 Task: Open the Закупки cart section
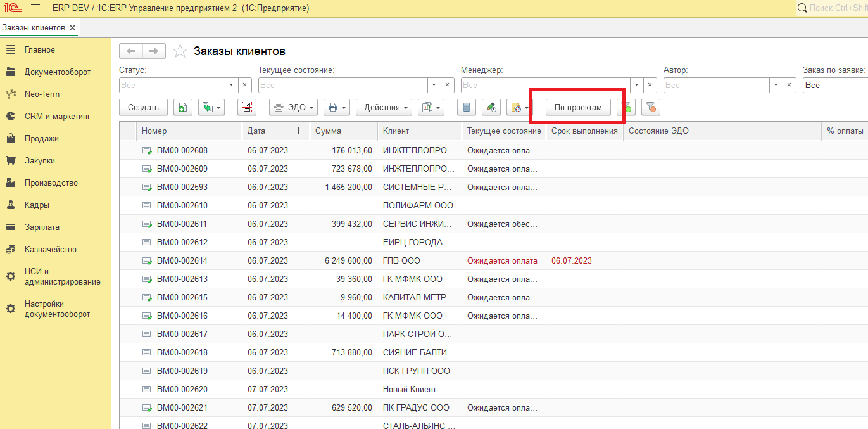click(40, 161)
